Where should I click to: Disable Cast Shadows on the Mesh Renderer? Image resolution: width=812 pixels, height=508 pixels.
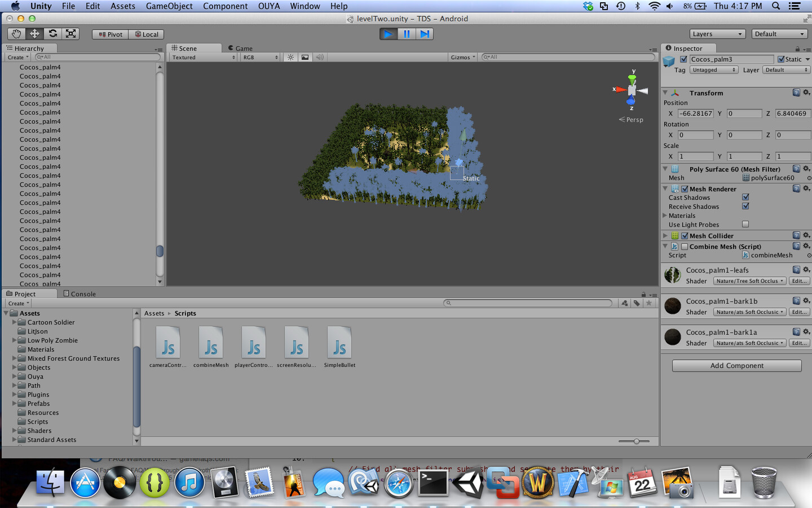coord(746,197)
